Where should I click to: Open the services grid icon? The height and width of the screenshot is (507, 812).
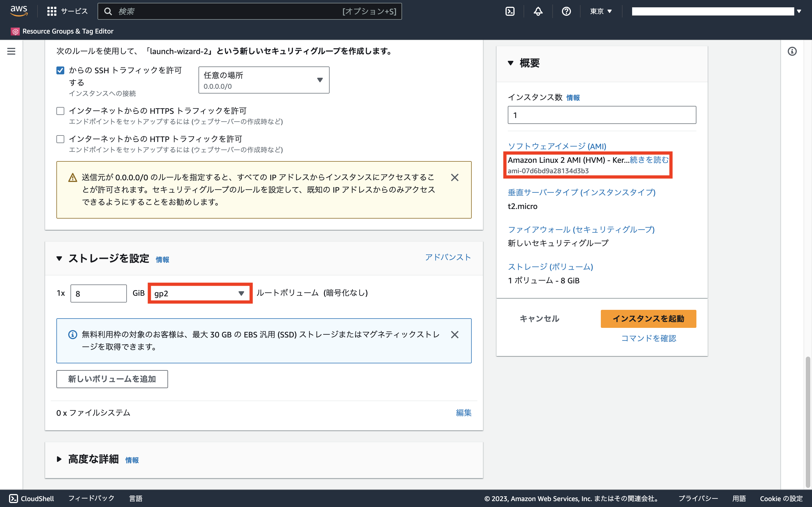point(52,11)
